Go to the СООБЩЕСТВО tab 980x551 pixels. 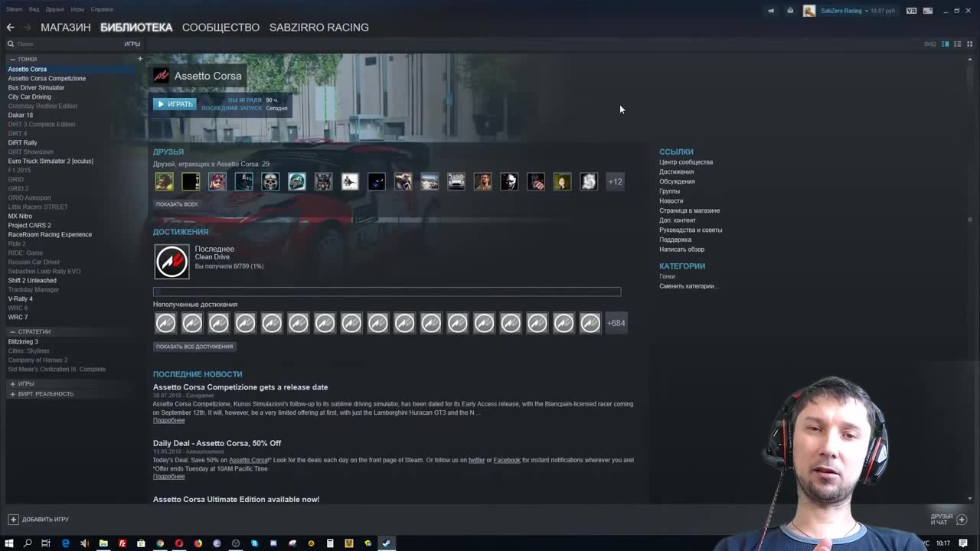tap(220, 27)
